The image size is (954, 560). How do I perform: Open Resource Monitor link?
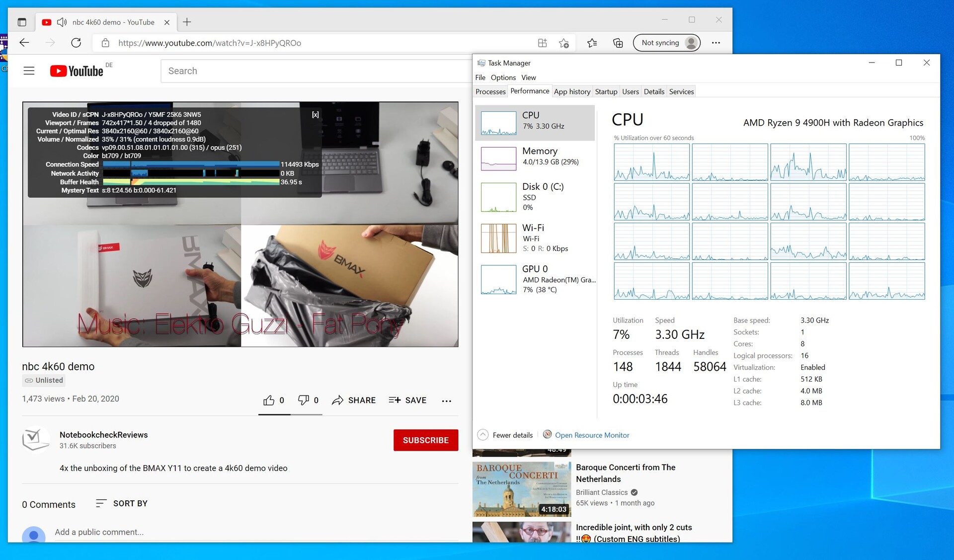[592, 435]
